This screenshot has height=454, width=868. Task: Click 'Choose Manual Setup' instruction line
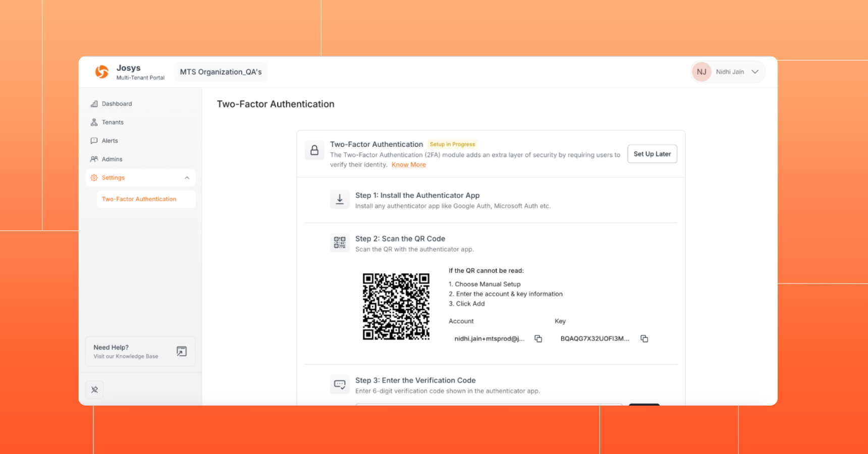pyautogui.click(x=484, y=285)
